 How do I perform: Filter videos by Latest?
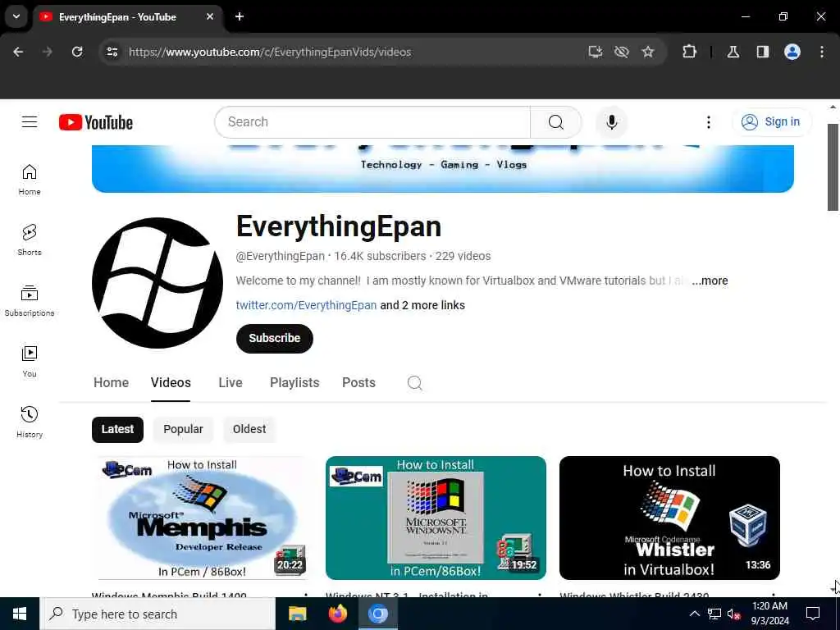(x=117, y=430)
